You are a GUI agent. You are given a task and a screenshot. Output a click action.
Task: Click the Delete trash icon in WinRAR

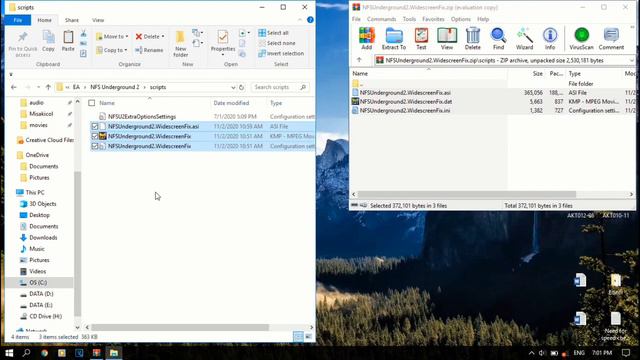(473, 38)
